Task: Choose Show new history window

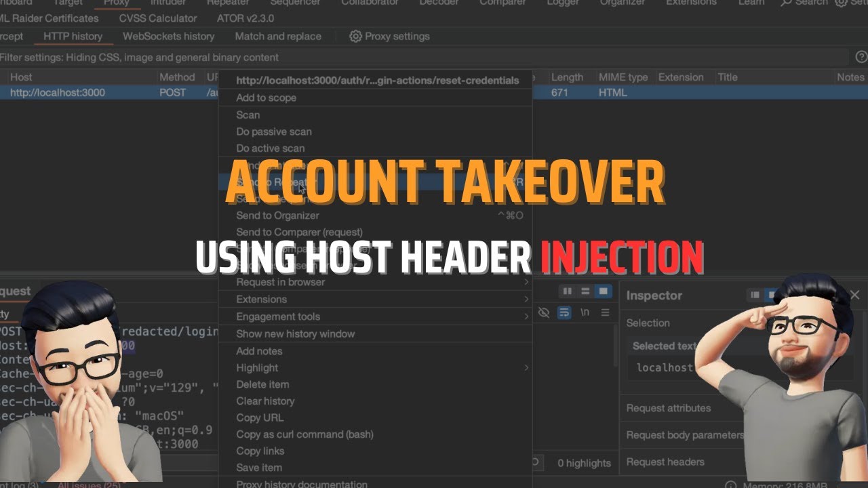Action: click(x=295, y=333)
